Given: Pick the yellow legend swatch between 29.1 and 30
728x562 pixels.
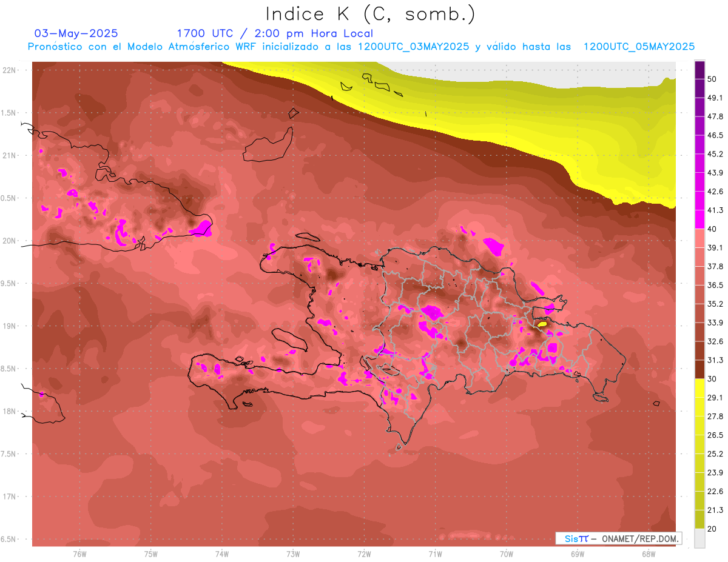Looking at the screenshot, I should pos(699,389).
